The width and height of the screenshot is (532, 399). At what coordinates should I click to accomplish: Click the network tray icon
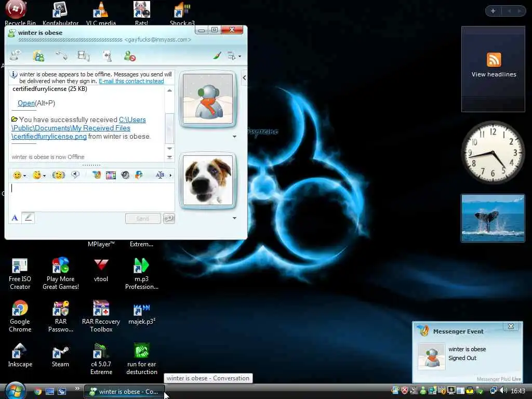pos(494,391)
